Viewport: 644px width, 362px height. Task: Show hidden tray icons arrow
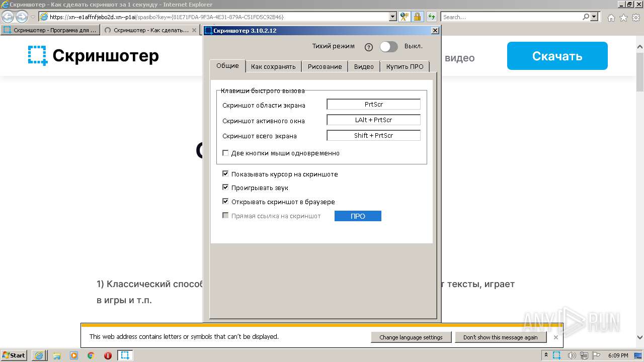547,355
